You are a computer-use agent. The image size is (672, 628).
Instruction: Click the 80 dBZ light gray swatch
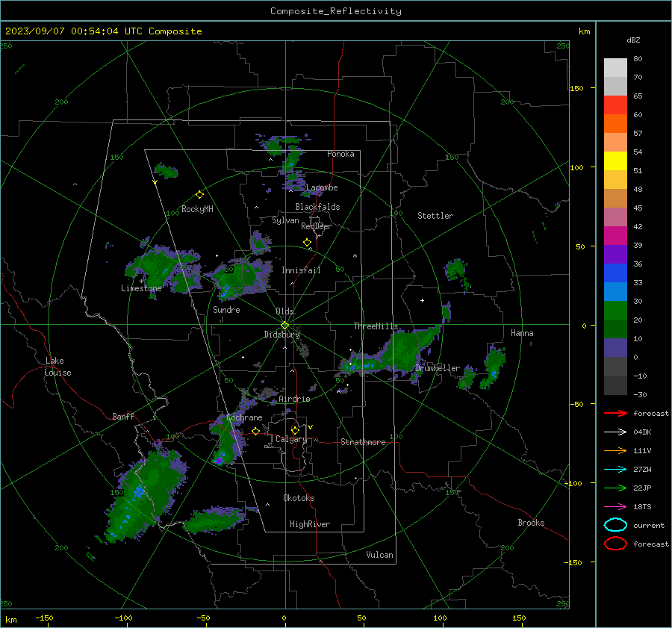(615, 67)
